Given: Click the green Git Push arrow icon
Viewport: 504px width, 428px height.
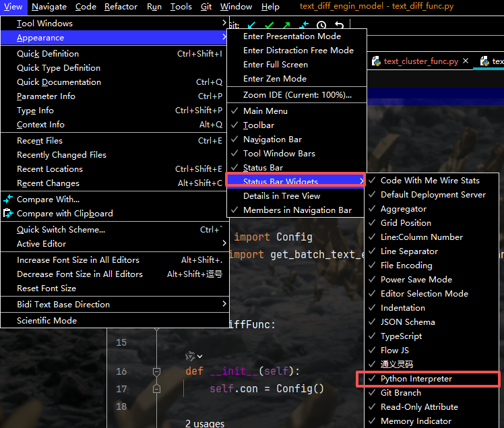Looking at the screenshot, I should 287,25.
